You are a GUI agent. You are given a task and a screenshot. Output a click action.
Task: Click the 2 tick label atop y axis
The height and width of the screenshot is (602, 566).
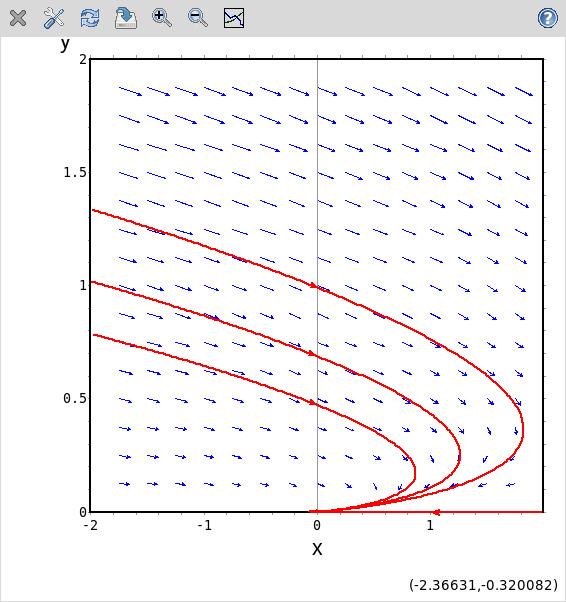83,60
